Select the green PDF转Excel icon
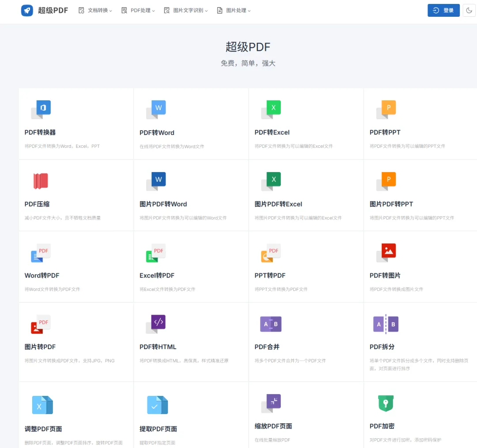477x448 pixels. pos(271,109)
